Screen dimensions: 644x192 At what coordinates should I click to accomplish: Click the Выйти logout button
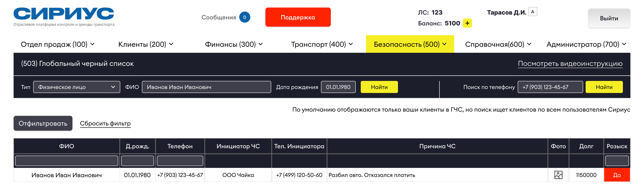(x=609, y=18)
